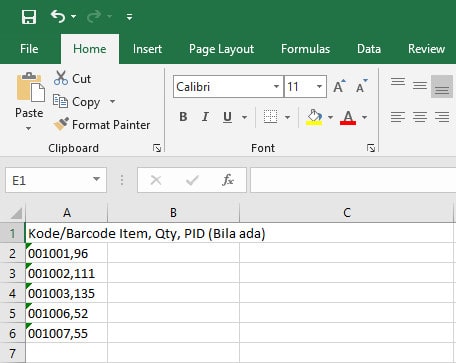Image resolution: width=456 pixels, height=363 pixels.
Task: Select the cell containing 001006,52
Action: (67, 313)
